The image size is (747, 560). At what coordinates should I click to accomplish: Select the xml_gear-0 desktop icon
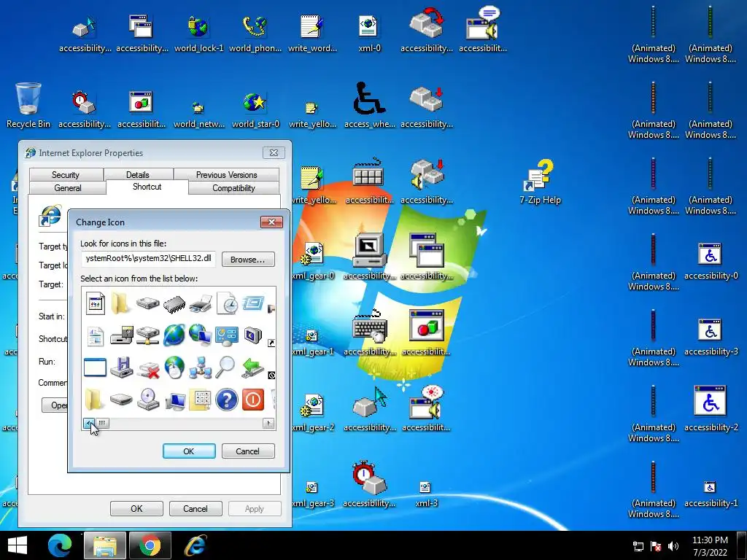313,261
